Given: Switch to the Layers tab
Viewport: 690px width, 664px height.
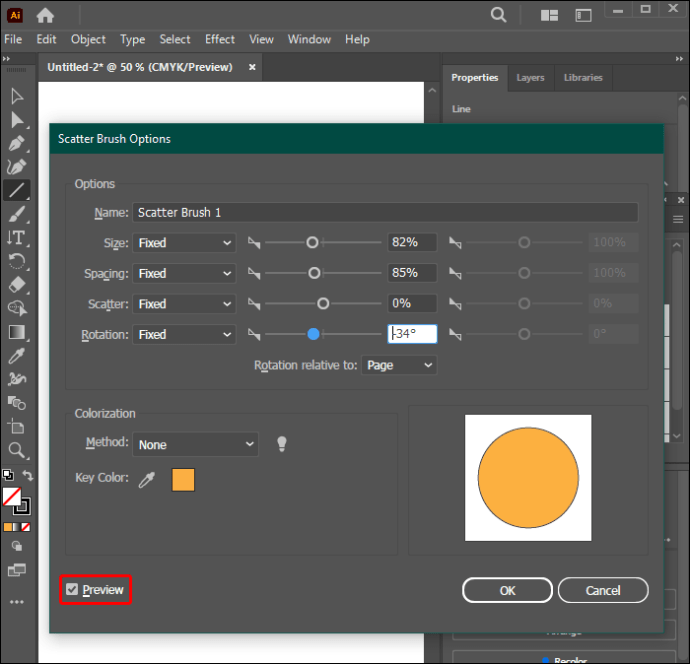Looking at the screenshot, I should pos(530,77).
